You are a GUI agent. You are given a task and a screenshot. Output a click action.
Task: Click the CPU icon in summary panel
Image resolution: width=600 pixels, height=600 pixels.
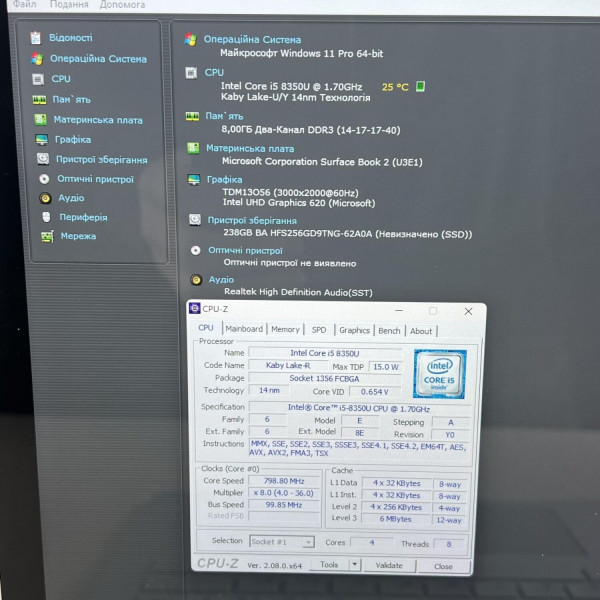click(x=191, y=72)
